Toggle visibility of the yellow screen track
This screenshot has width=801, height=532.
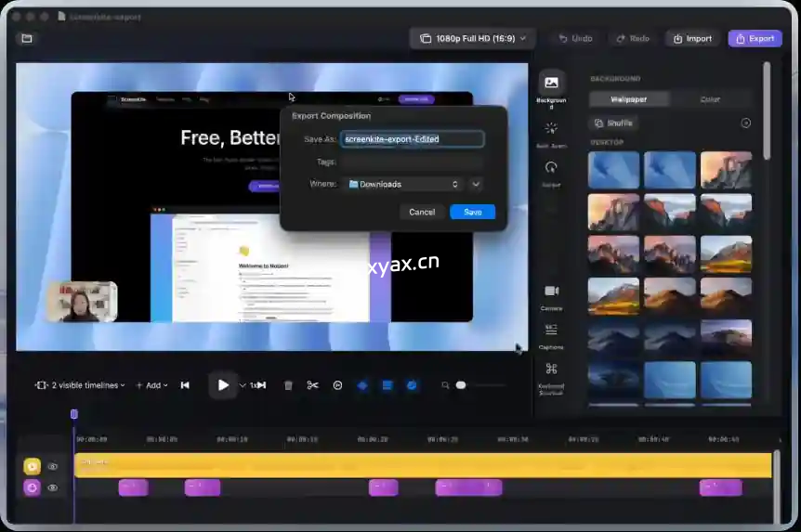coord(53,467)
